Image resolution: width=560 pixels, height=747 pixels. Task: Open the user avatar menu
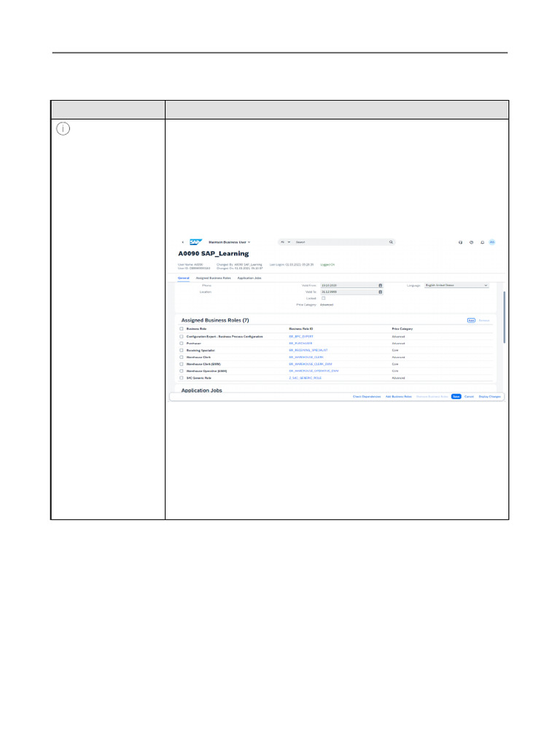(x=492, y=242)
